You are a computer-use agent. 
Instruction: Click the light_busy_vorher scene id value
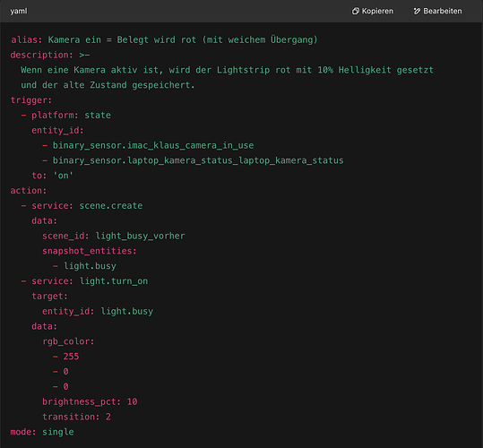(140, 236)
